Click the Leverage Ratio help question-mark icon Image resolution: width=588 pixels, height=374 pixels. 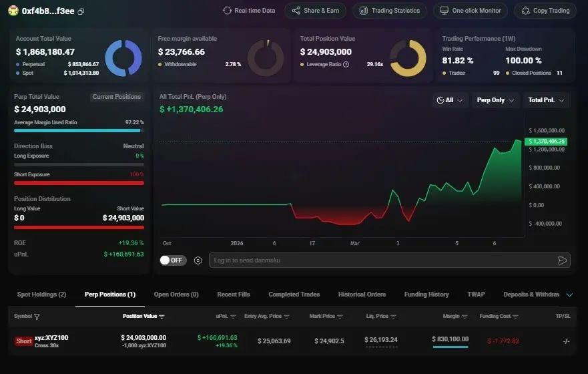(x=346, y=64)
